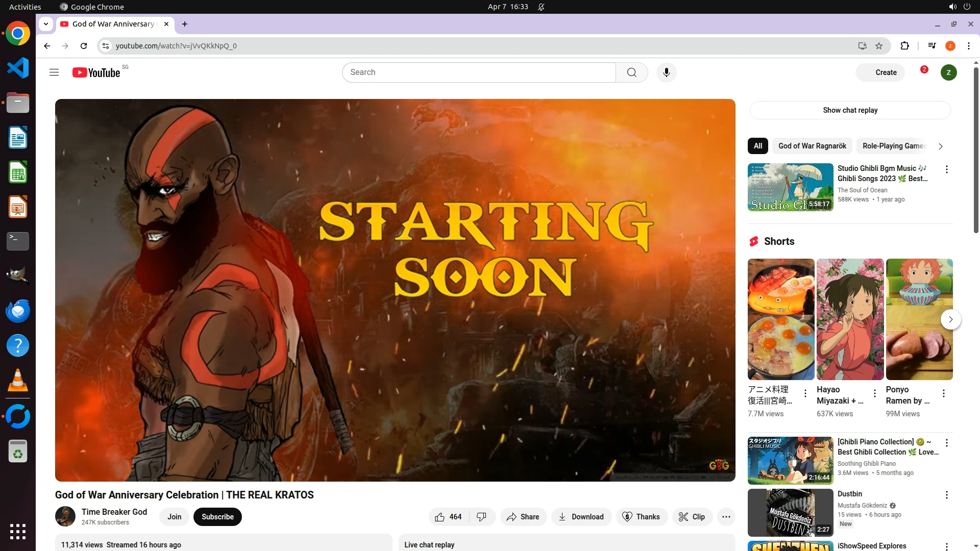This screenshot has width=980, height=551.
Task: Expand Chrome tab search dropdown arrow
Action: [x=46, y=24]
